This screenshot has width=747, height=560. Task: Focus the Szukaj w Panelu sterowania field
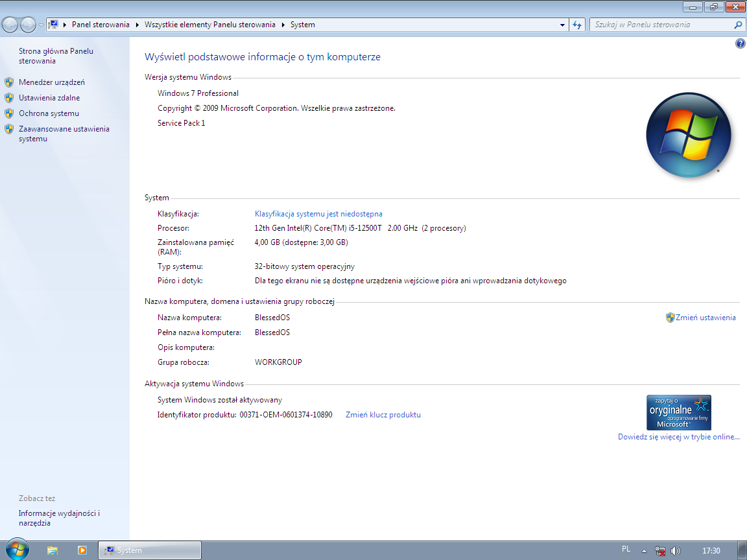660,25
